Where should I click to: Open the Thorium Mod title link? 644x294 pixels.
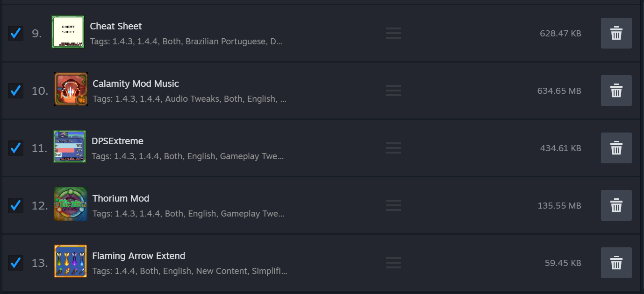(x=121, y=198)
